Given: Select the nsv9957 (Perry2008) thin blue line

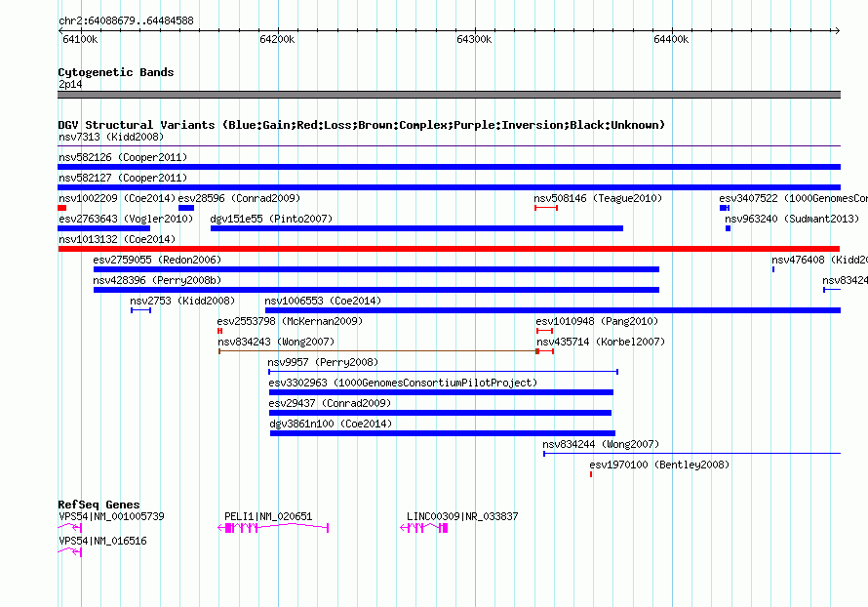Looking at the screenshot, I should (443, 372).
